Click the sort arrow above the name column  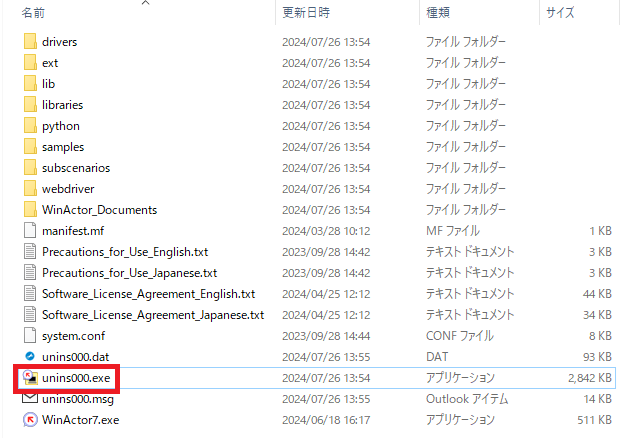point(146,3)
